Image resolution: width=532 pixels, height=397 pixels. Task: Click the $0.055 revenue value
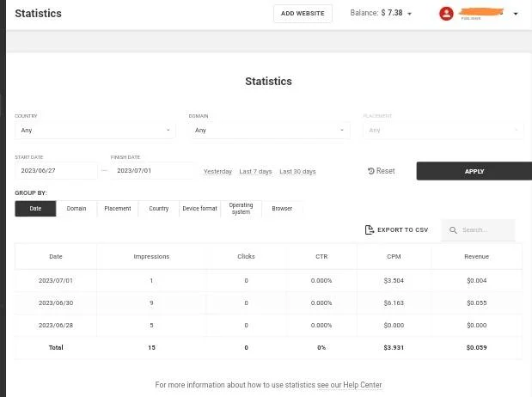coord(477,303)
